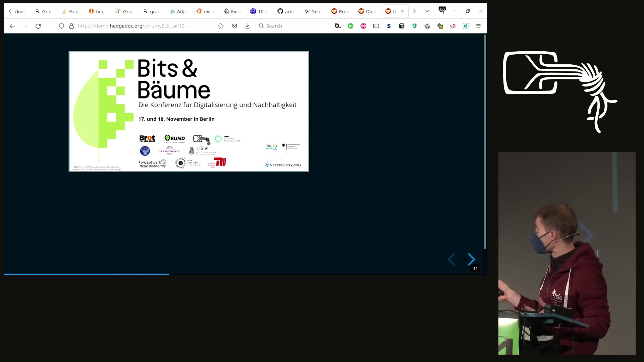The height and width of the screenshot is (362, 644).
Task: Switch to the 'Exist' tab
Action: [232, 11]
